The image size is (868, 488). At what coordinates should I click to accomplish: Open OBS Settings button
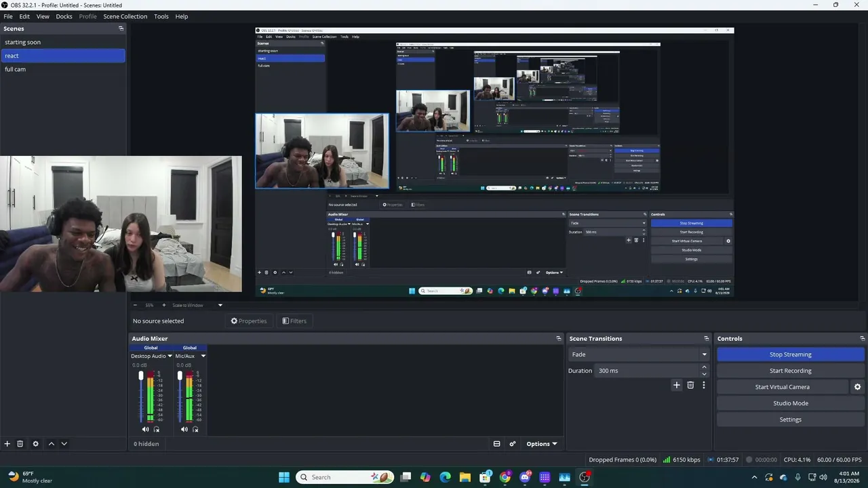[x=791, y=420]
